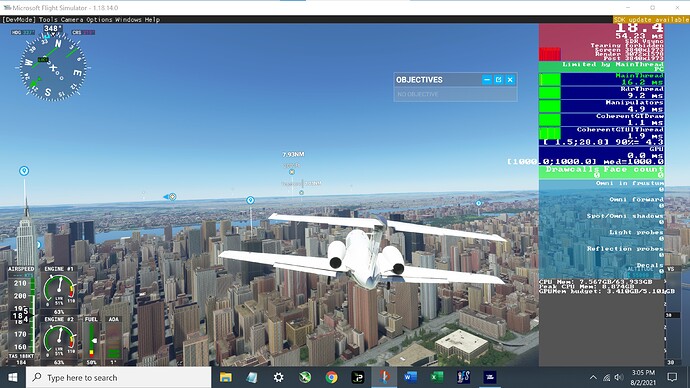Minimize the Objectives panel

coord(487,80)
